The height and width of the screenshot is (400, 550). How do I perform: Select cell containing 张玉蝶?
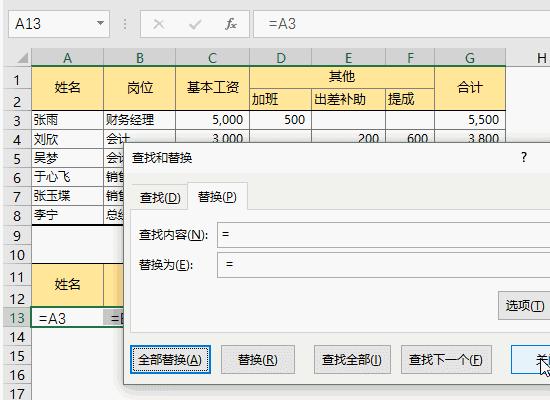pos(68,196)
